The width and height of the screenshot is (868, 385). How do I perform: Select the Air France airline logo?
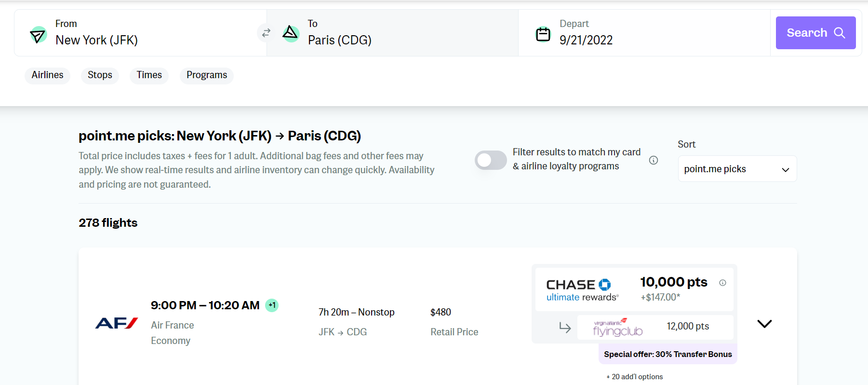[116, 322]
